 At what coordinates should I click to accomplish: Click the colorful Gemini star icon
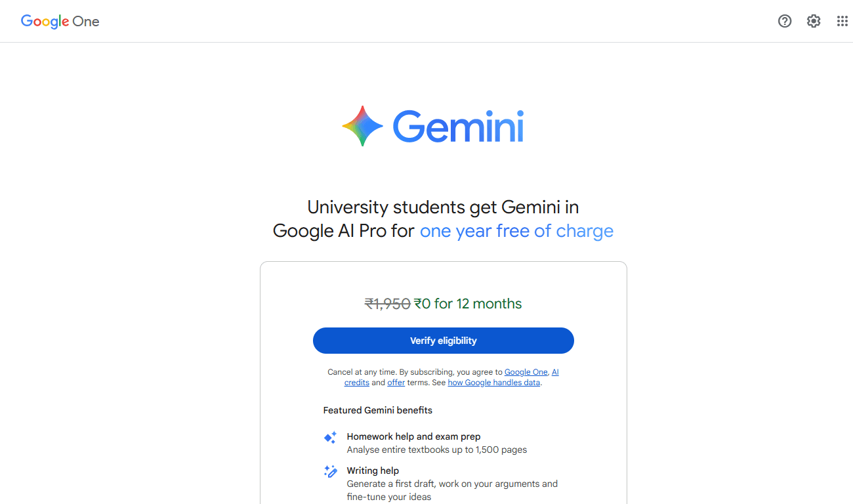362,126
